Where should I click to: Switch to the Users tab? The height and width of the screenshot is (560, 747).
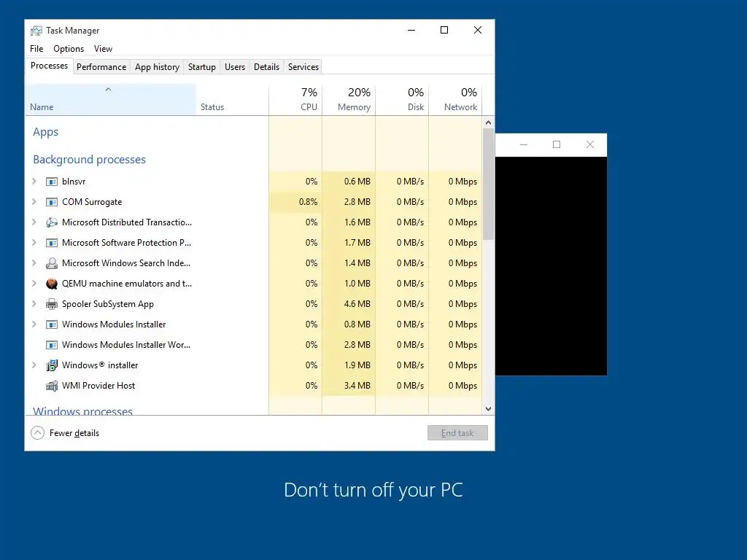tap(235, 67)
